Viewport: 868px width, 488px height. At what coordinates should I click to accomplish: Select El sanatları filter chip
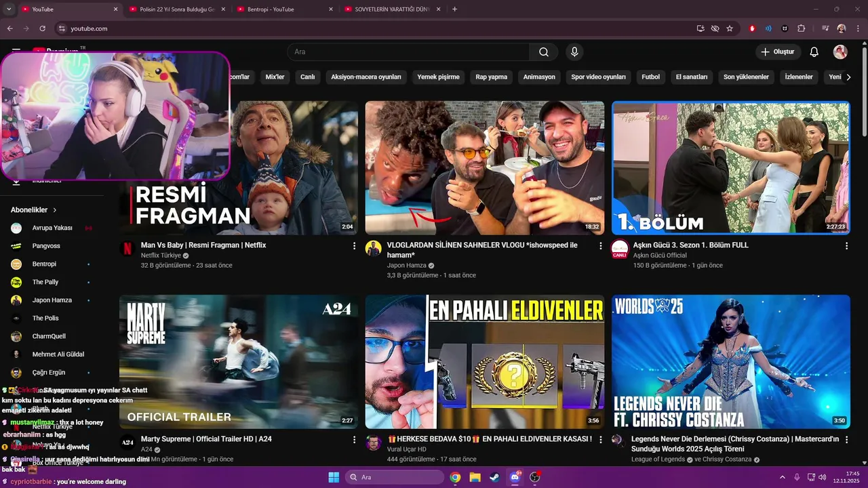click(x=692, y=77)
